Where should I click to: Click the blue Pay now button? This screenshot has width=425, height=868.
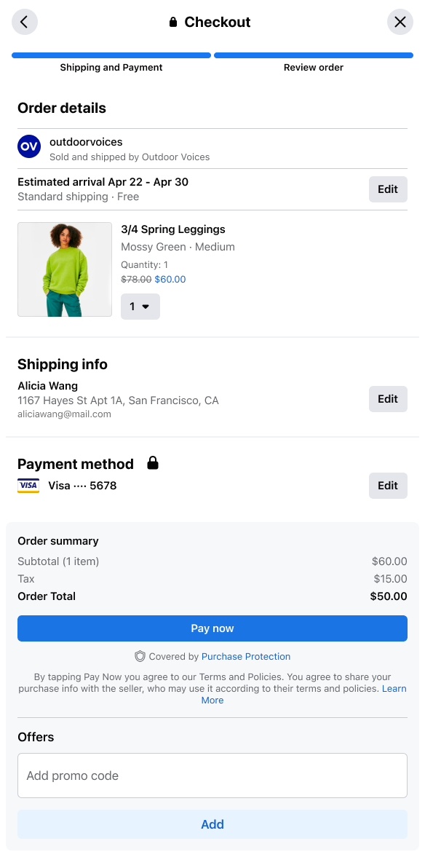pos(212,628)
